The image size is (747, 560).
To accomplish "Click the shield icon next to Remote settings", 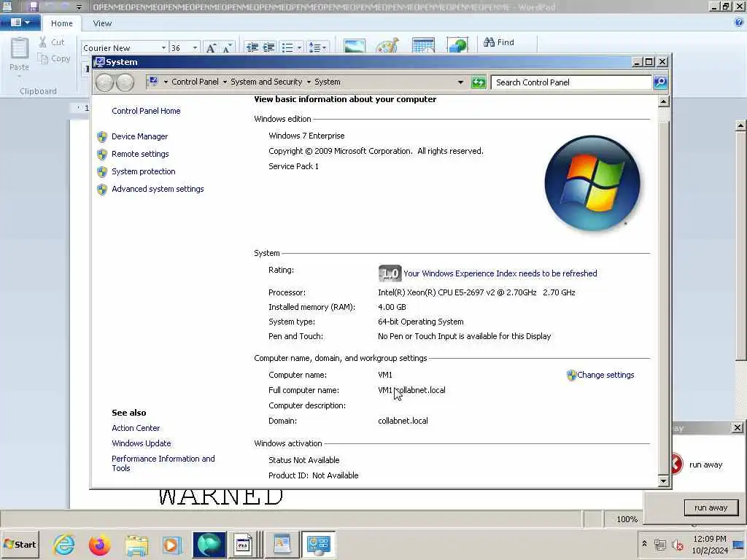I will point(102,155).
